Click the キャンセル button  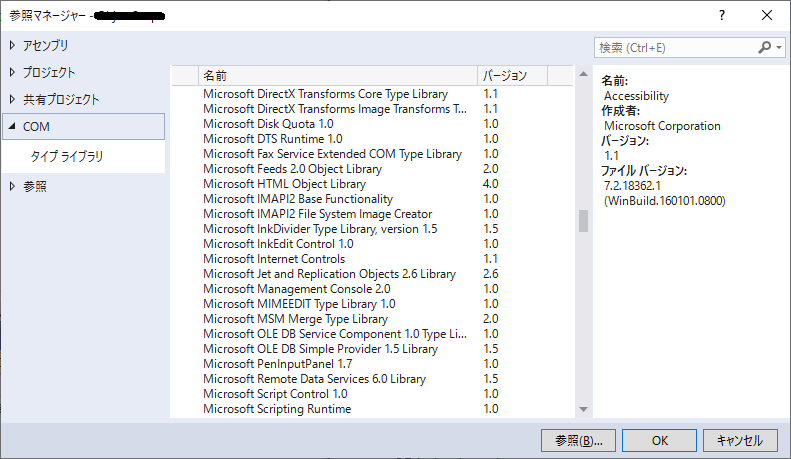[x=740, y=441]
